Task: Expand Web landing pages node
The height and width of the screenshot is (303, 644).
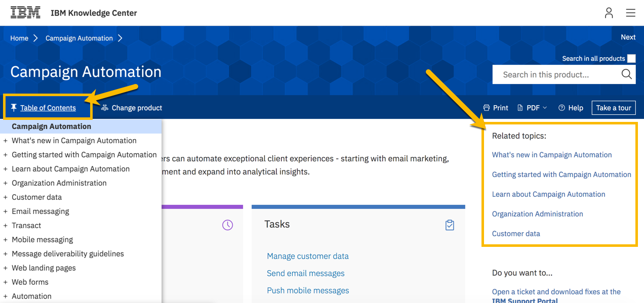Action: 5,268
